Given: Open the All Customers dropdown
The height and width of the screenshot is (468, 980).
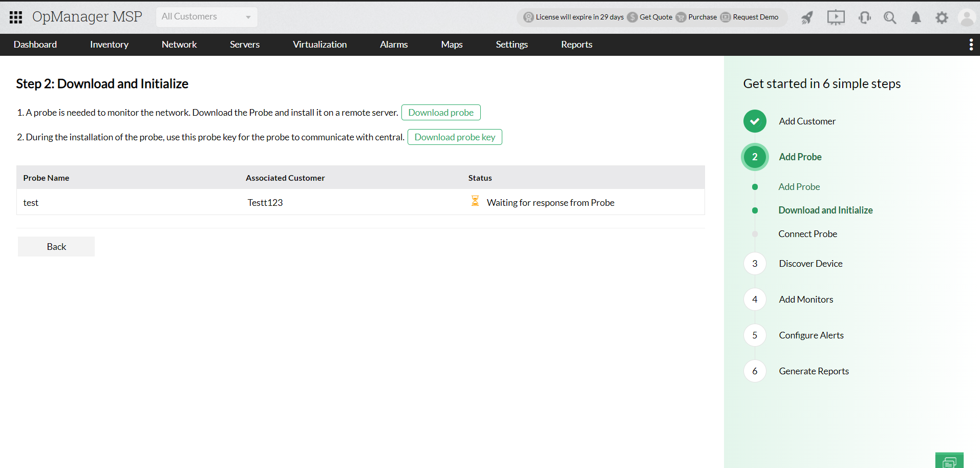Looking at the screenshot, I should pos(206,16).
